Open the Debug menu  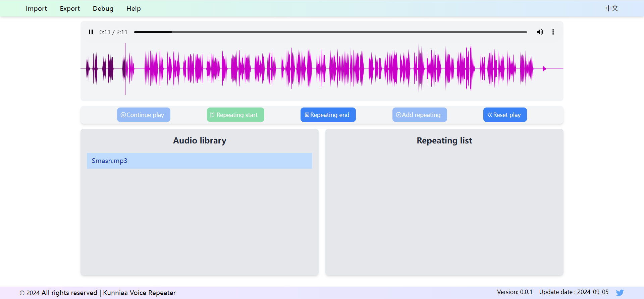click(103, 8)
